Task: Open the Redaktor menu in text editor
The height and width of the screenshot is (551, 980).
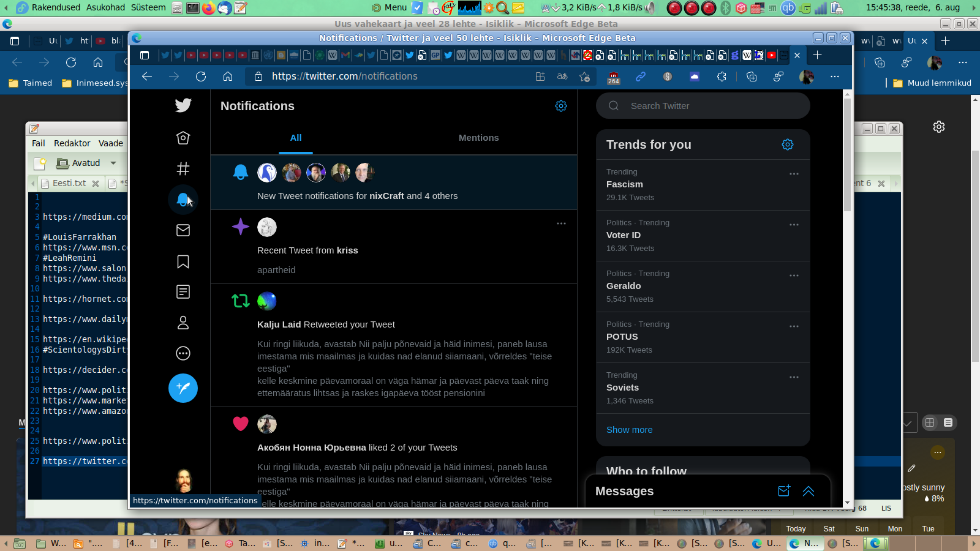Action: (x=72, y=143)
